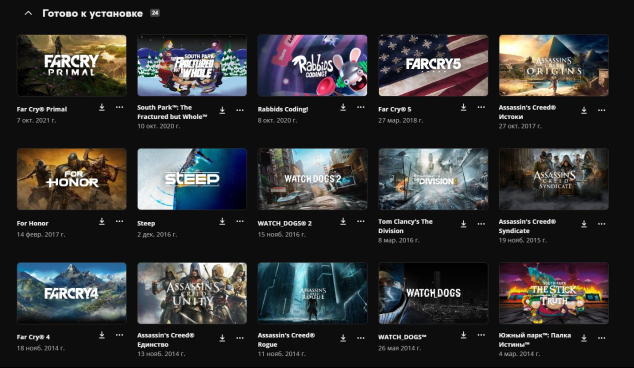Image resolution: width=634 pixels, height=368 pixels.
Task: Click the download icon next to Far Cry 5
Action: coord(463,107)
